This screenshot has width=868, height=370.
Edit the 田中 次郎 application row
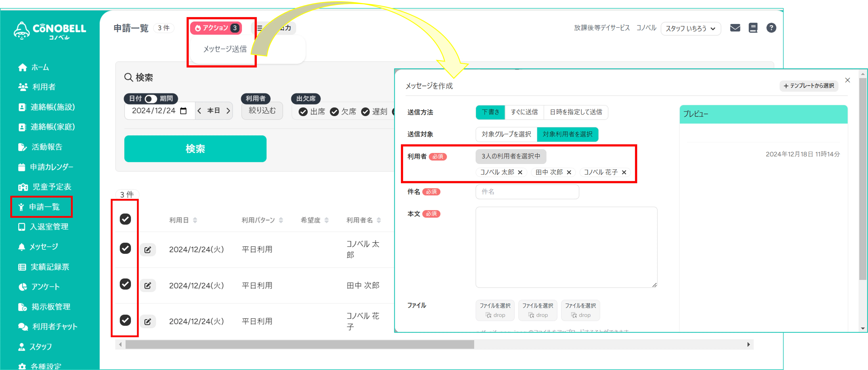(148, 286)
